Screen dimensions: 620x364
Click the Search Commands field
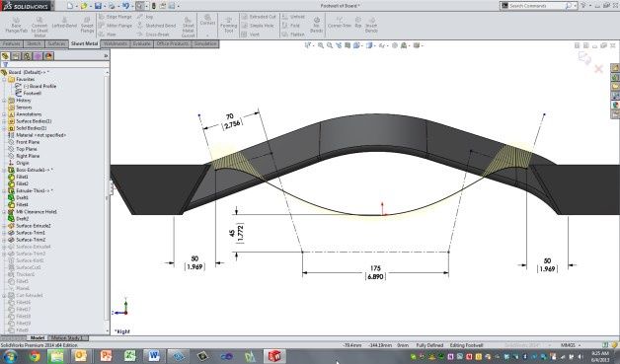tap(536, 6)
